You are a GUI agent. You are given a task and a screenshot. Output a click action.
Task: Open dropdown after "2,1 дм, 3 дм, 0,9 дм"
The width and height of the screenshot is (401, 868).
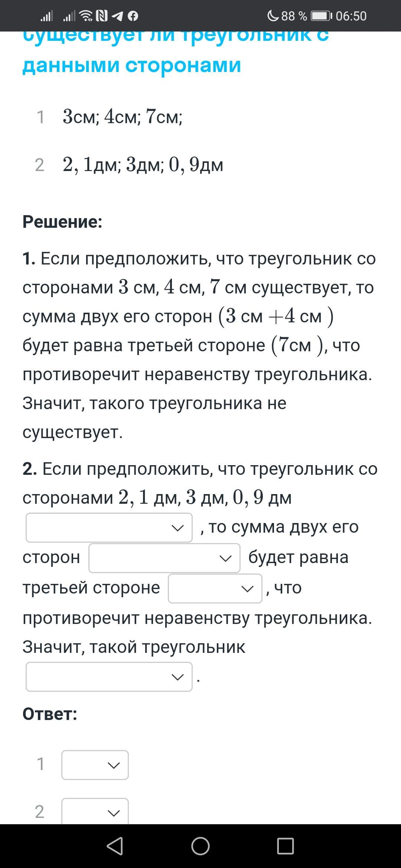109,527
